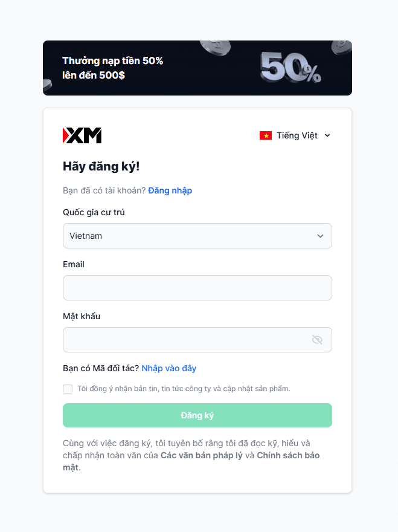Click the banner text Thưởng nạp tiền 50%
The image size is (398, 532).
pyautogui.click(x=112, y=60)
